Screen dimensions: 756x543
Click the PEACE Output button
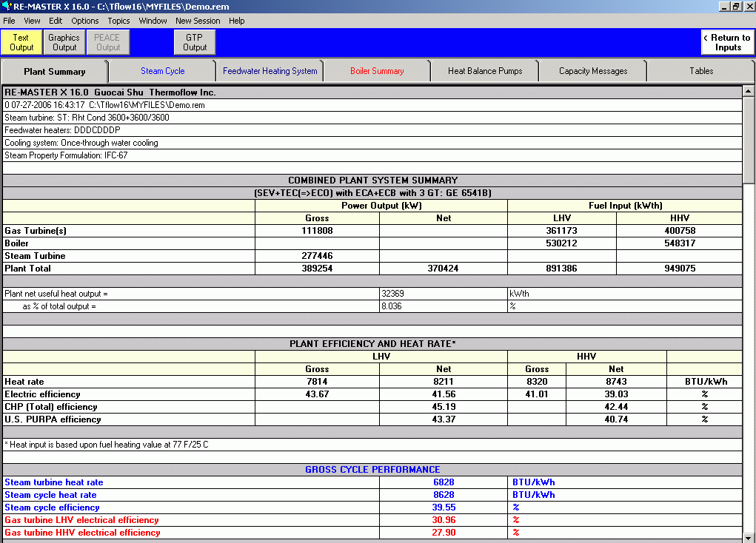[x=107, y=42]
